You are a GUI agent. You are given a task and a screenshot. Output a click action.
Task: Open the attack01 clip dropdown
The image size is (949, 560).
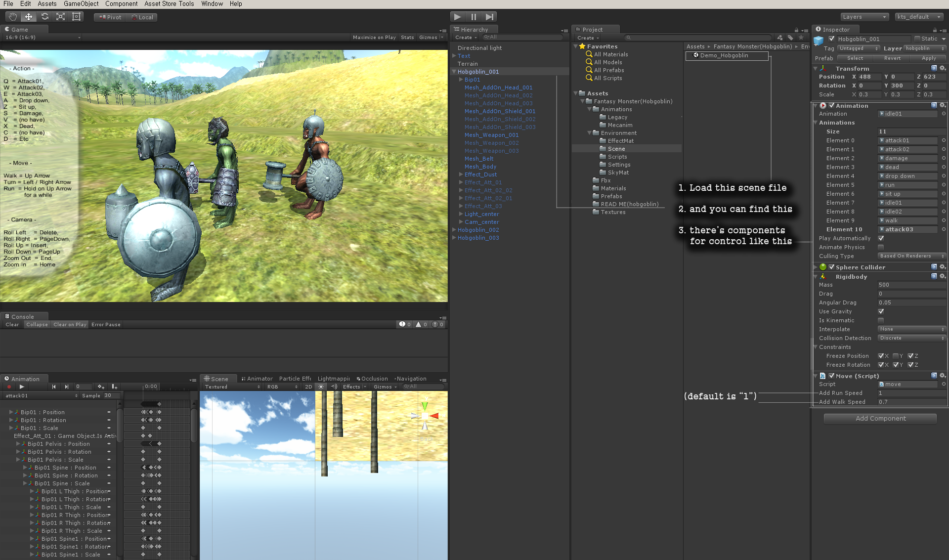[42, 396]
